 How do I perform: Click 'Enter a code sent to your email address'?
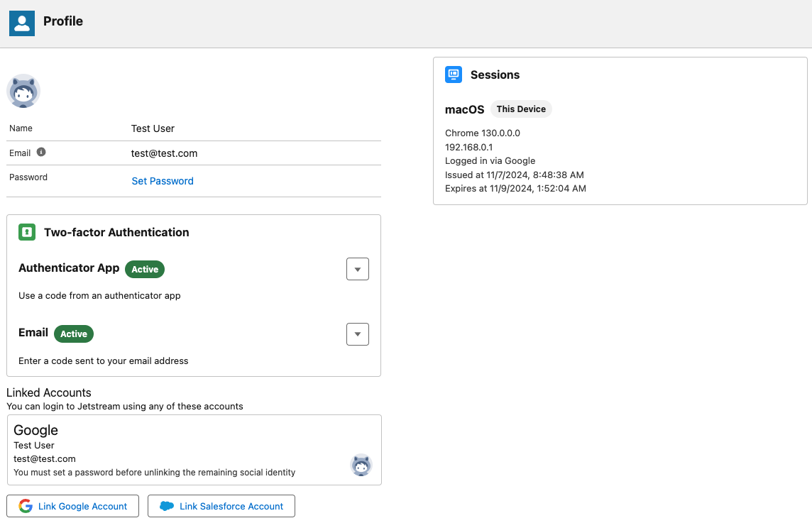(104, 361)
